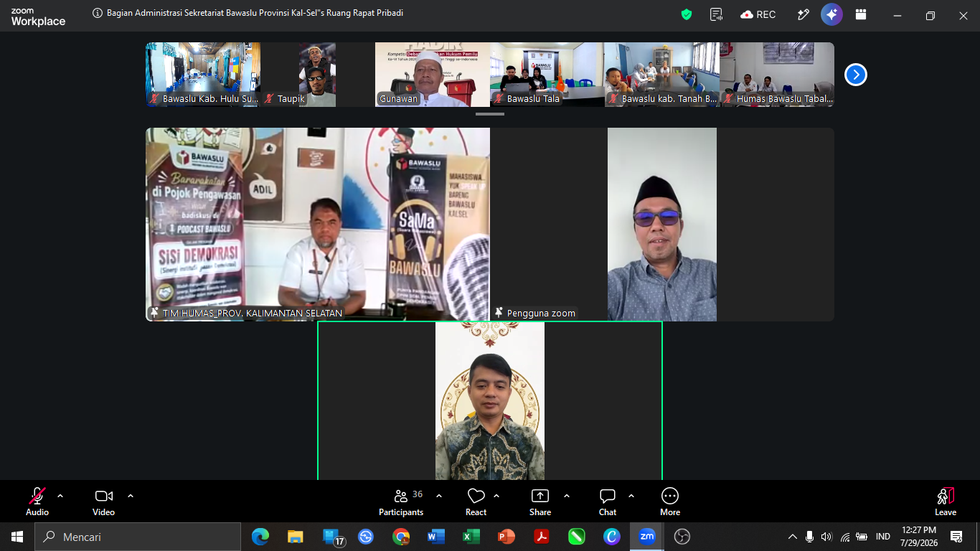Leave the meeting
The height and width of the screenshot is (551, 980).
[x=946, y=501]
